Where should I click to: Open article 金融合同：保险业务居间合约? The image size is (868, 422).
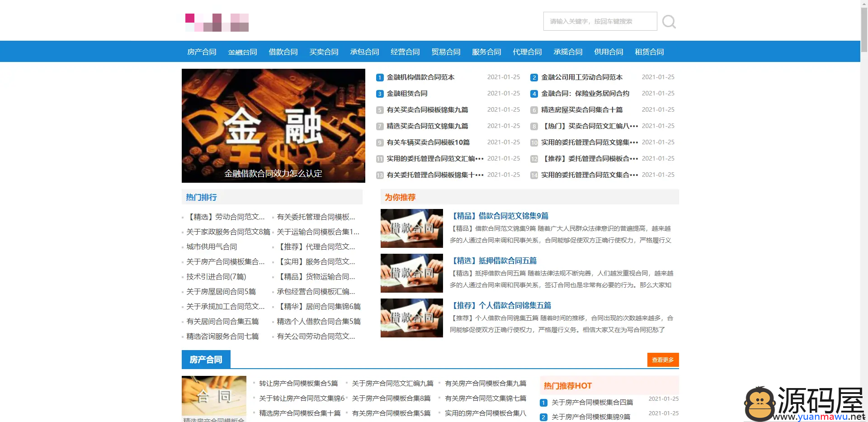pyautogui.click(x=585, y=94)
